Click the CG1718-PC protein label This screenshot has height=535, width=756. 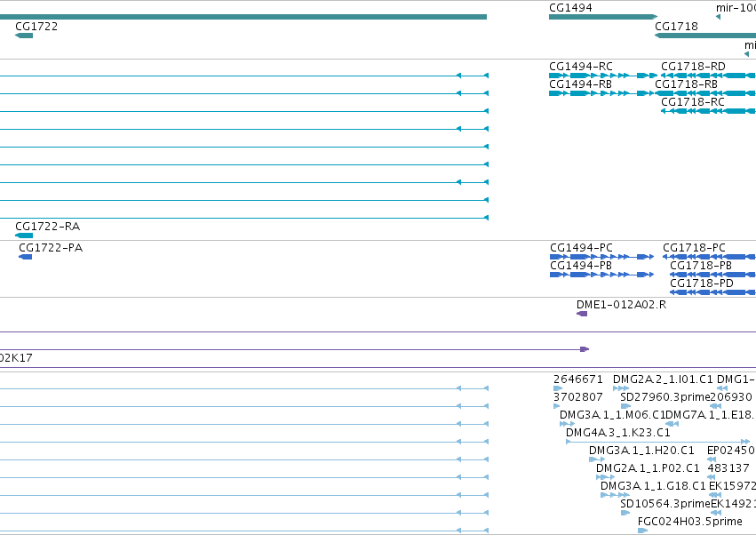(695, 248)
